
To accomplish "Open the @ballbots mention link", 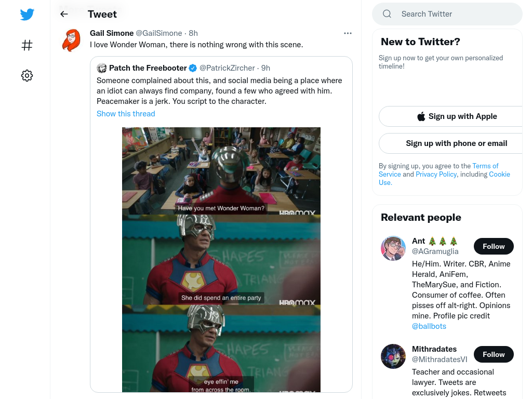I will (429, 326).
